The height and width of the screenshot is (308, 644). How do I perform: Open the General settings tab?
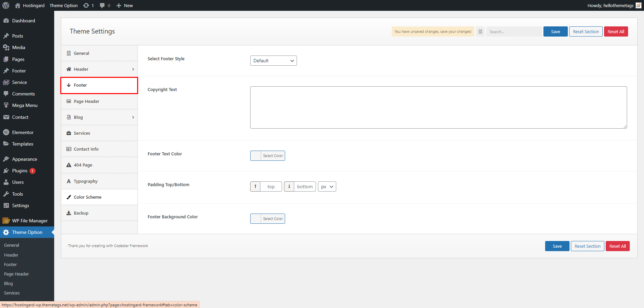[99, 53]
